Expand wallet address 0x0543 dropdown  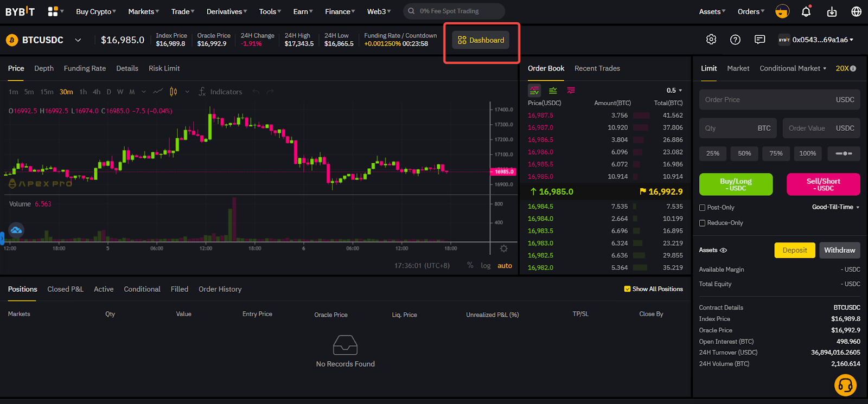point(816,40)
